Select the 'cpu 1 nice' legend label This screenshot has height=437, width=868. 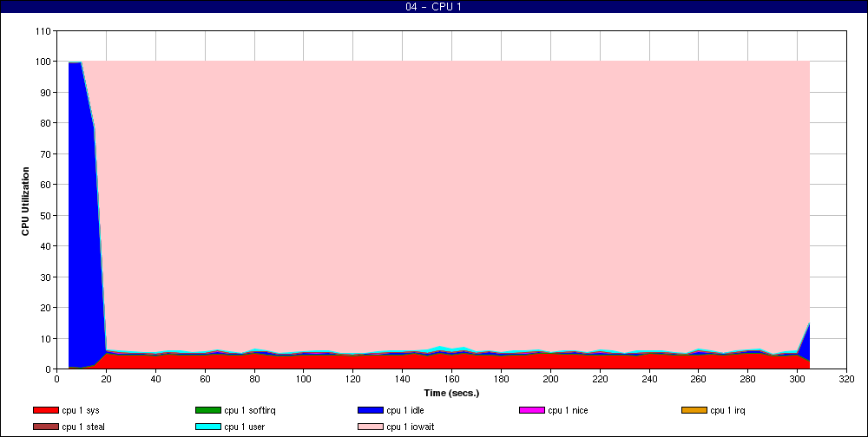(568, 410)
